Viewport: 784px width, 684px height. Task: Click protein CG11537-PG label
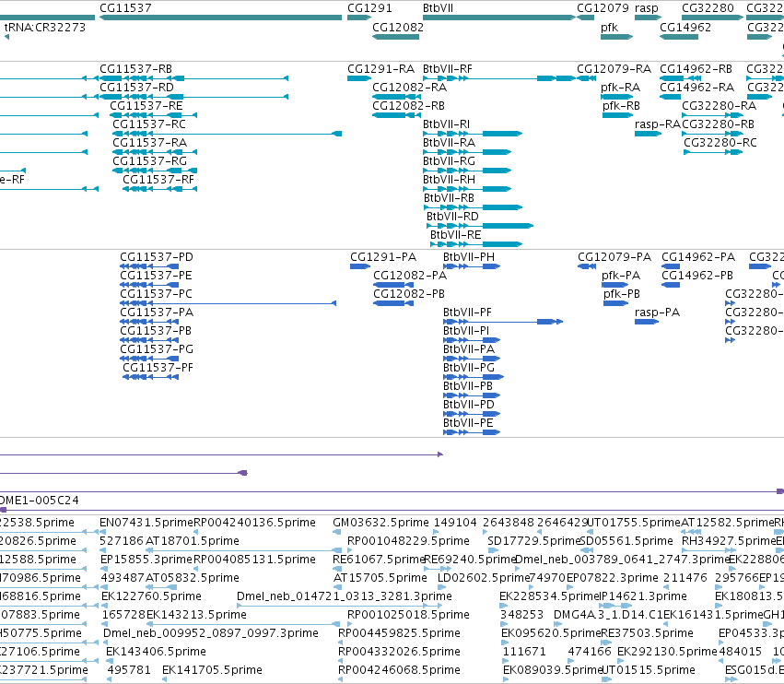click(157, 349)
